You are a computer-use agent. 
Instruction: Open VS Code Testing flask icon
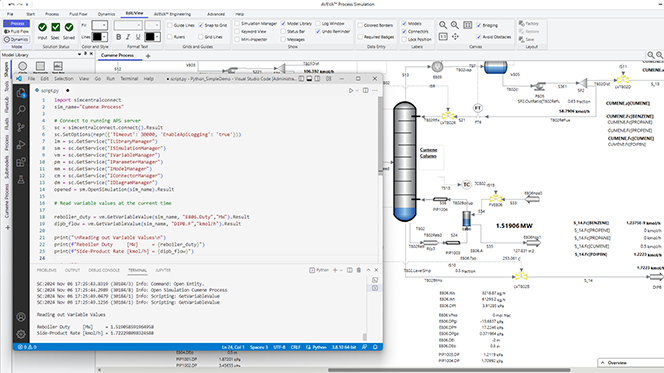pos(21,180)
